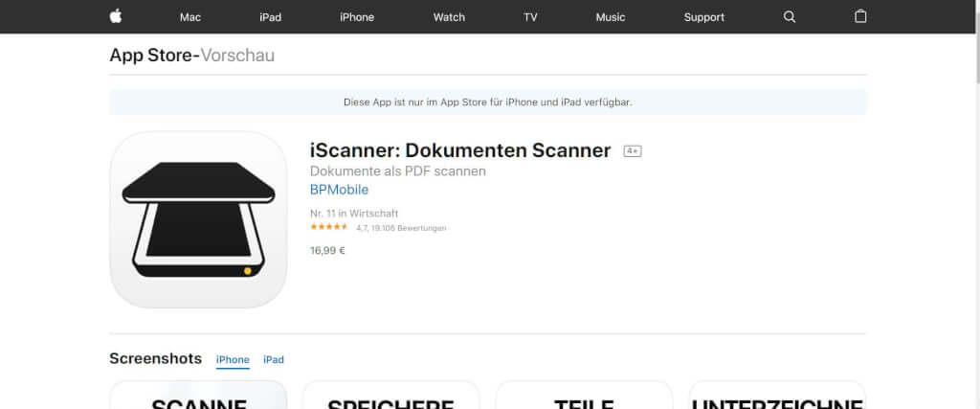Open the SPEICHERE screenshot thumbnail
Image resolution: width=980 pixels, height=409 pixels.
390,395
